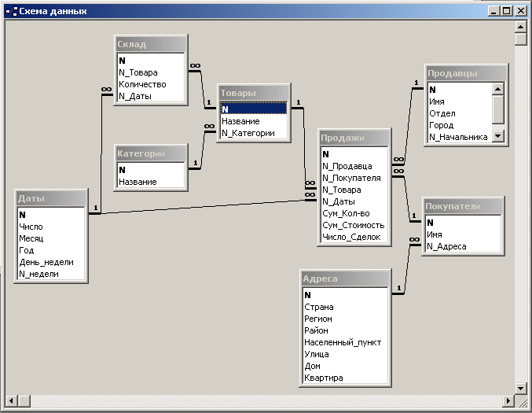Image resolution: width=532 pixels, height=413 pixels.
Task: Click N_Товара field in Склад table
Action: coord(151,72)
